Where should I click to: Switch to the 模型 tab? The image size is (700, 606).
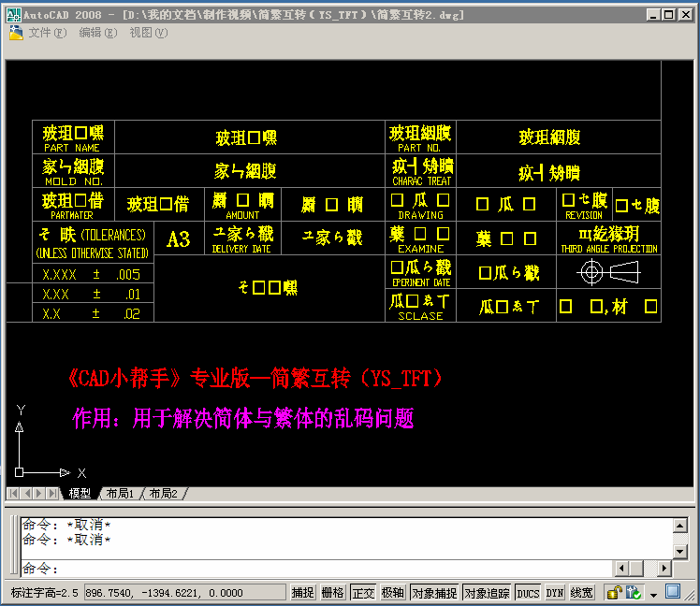(x=80, y=493)
